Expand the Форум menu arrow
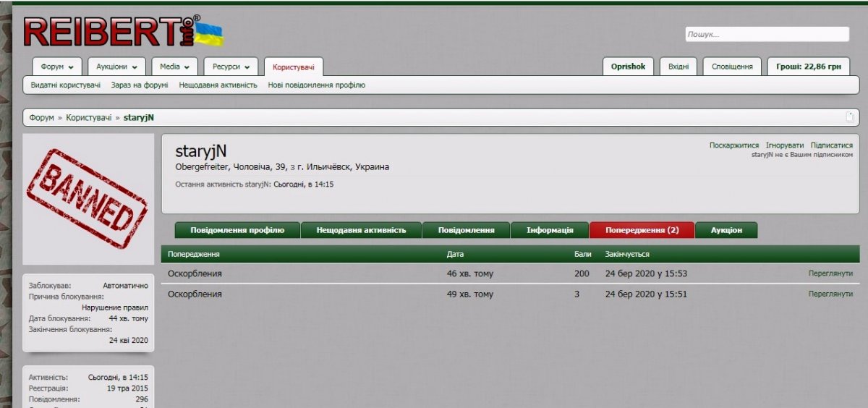 tap(71, 67)
